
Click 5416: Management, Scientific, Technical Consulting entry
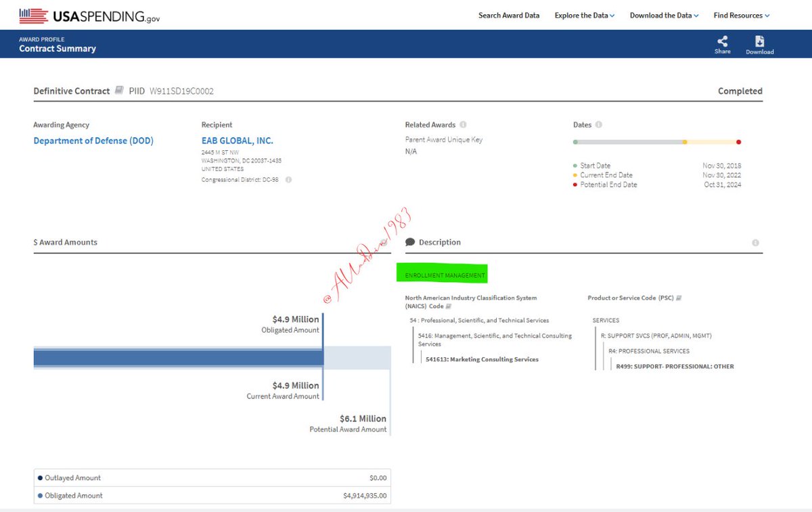[495, 340]
